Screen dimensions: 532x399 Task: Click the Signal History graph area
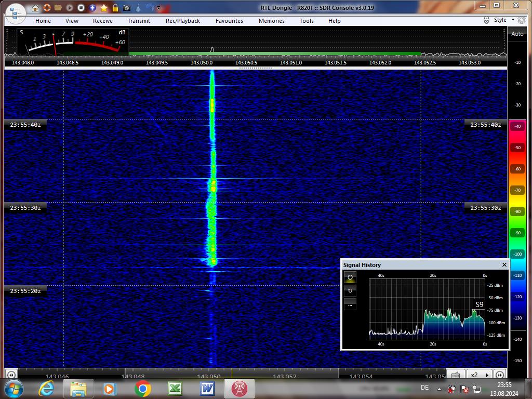pos(427,309)
